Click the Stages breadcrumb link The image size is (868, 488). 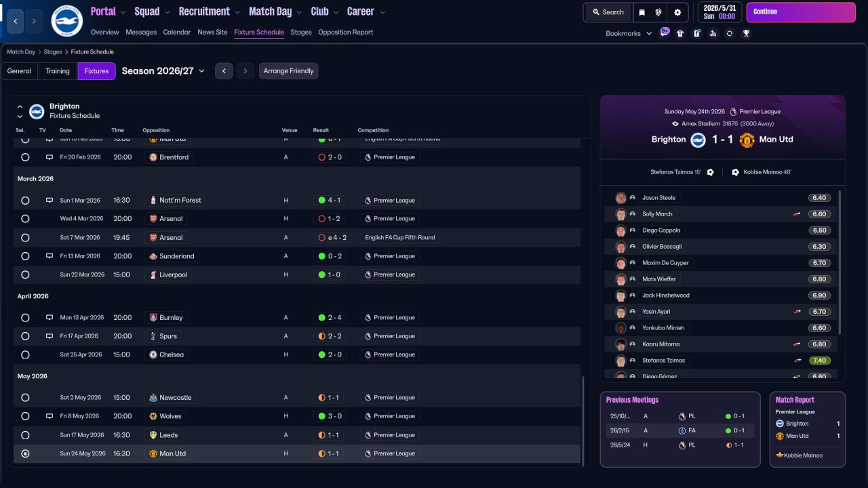pos(53,52)
